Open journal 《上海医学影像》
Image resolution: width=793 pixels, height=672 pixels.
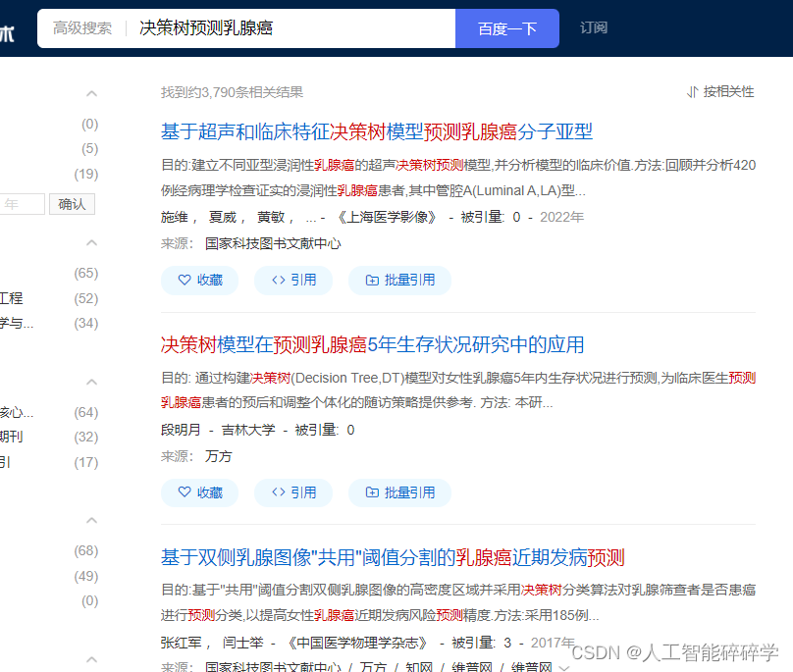coord(388,218)
